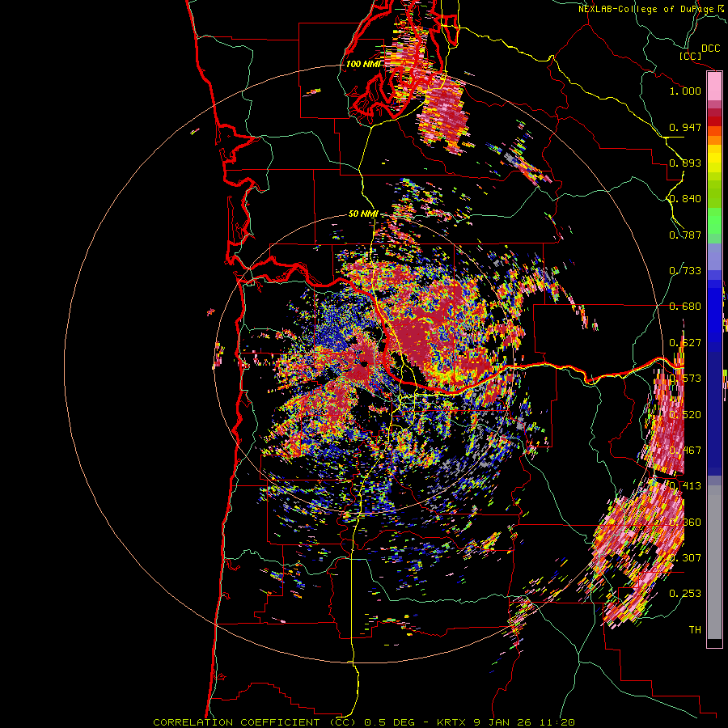Screen dimensions: 728x728
Task: Select the 0.360 scale value
Action: pyautogui.click(x=685, y=523)
